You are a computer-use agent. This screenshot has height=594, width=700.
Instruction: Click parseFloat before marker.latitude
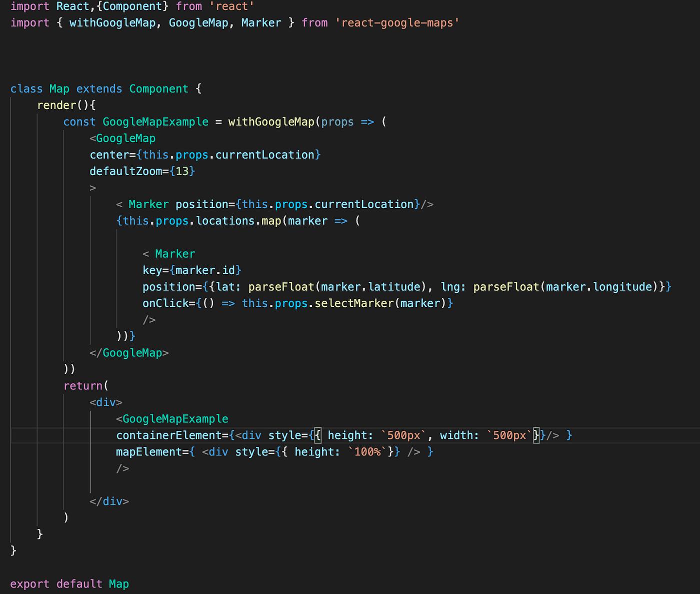coord(281,287)
